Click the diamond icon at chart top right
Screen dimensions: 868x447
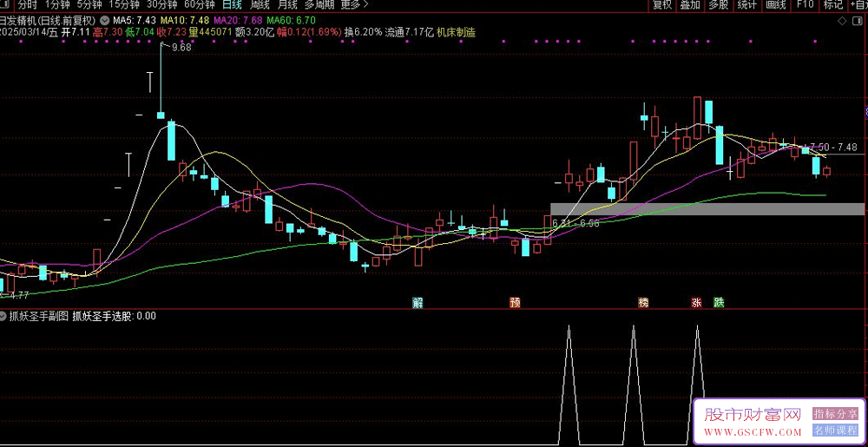842,21
